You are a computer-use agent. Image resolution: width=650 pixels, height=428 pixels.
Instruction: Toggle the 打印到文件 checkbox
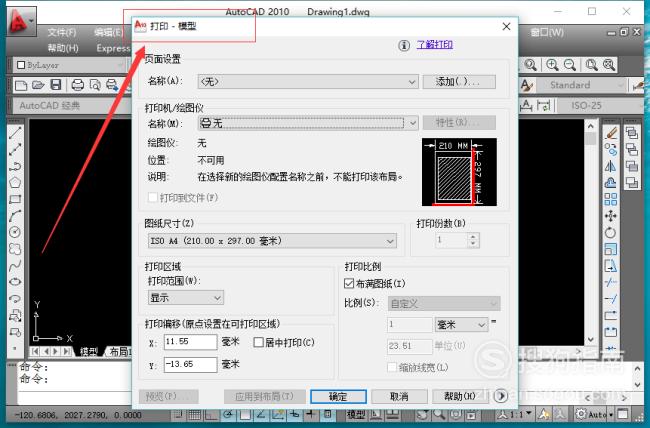tap(153, 197)
